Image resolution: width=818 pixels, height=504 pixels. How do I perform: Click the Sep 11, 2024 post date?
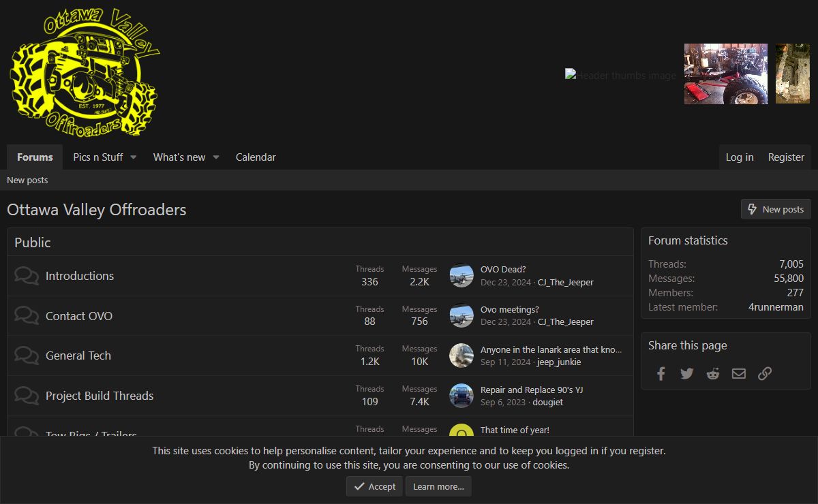pos(505,362)
